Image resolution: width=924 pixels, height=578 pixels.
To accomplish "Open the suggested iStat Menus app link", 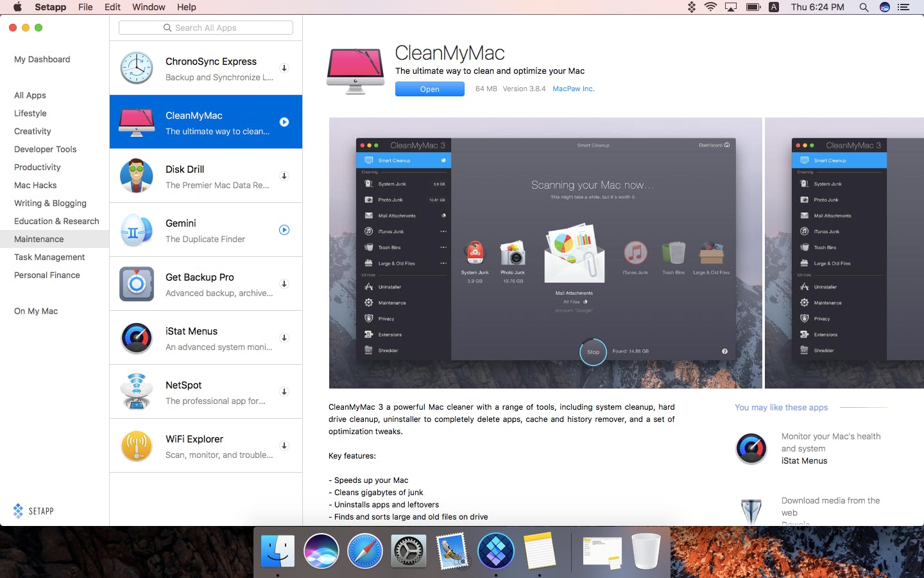I will pyautogui.click(x=804, y=460).
